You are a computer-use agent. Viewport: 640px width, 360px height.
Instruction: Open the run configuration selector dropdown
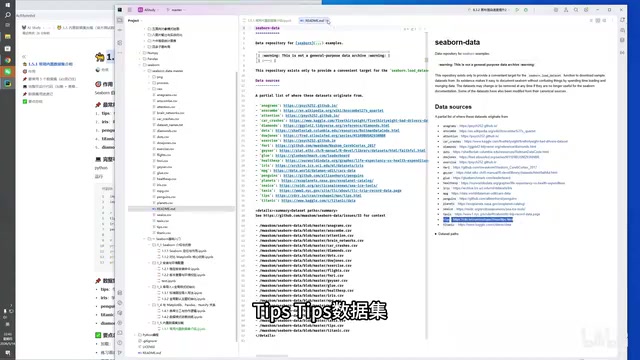point(489,10)
